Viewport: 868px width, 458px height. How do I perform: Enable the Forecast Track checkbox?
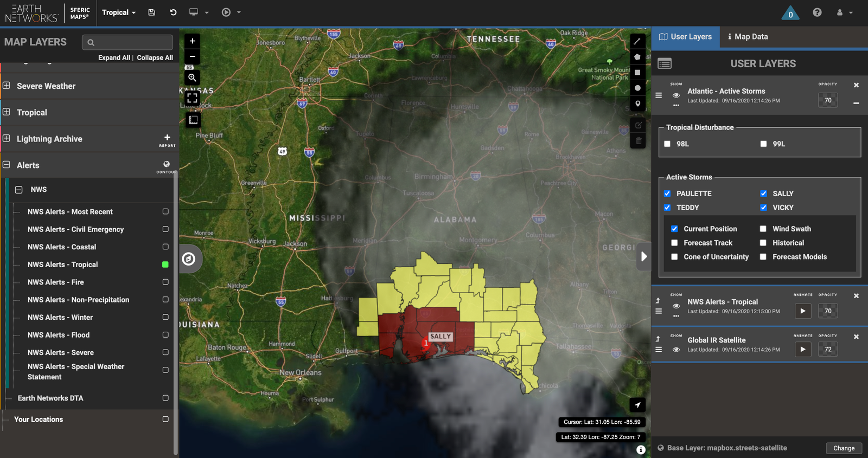point(674,243)
